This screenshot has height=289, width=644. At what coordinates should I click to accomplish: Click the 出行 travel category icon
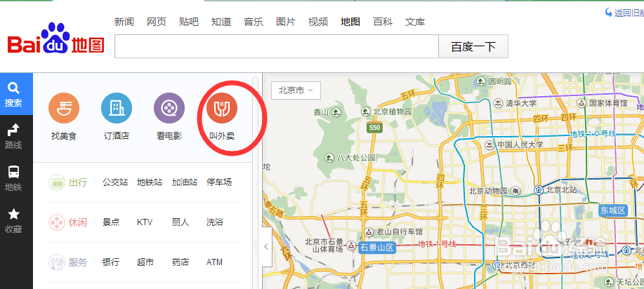coord(57,182)
